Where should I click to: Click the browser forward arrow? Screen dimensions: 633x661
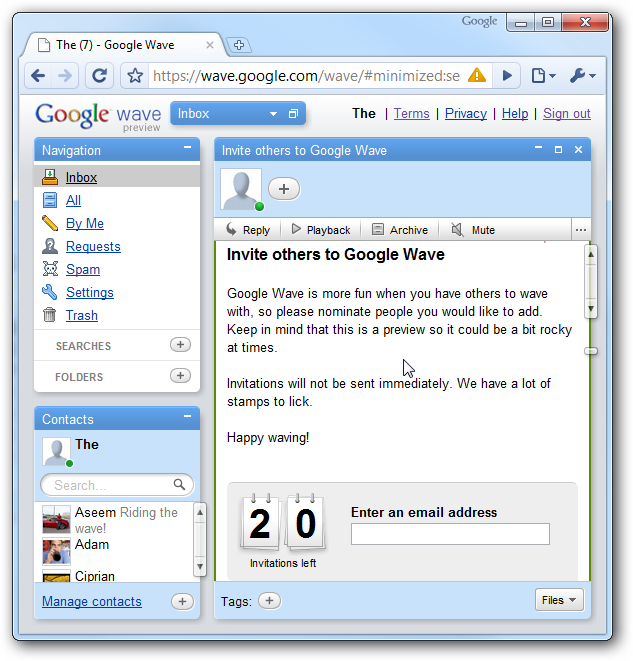64,76
